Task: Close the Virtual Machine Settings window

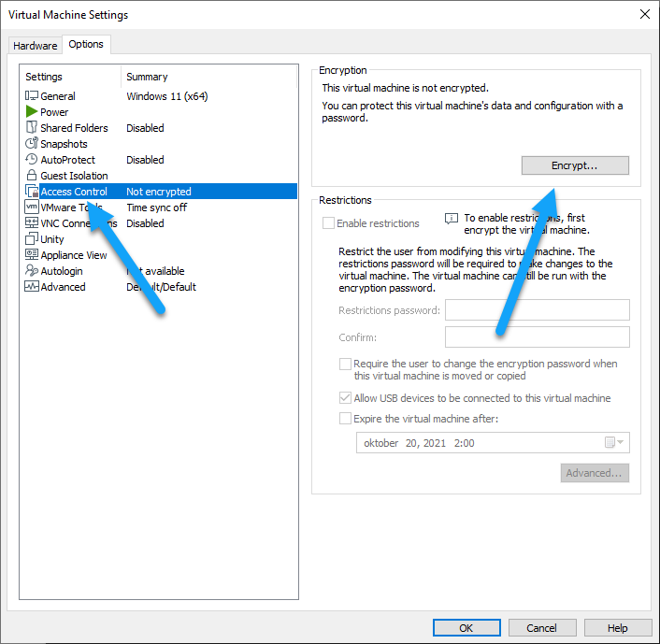Action: pyautogui.click(x=644, y=14)
